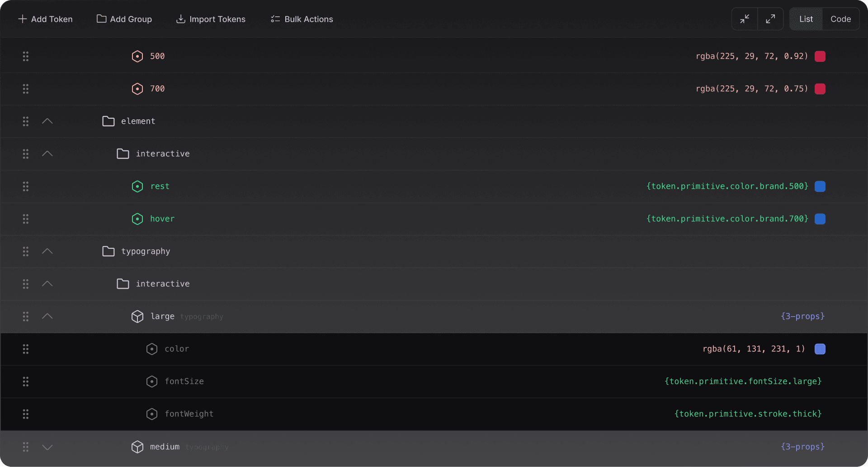Open the blue swatch on the rest row
The width and height of the screenshot is (868, 467).
820,187
